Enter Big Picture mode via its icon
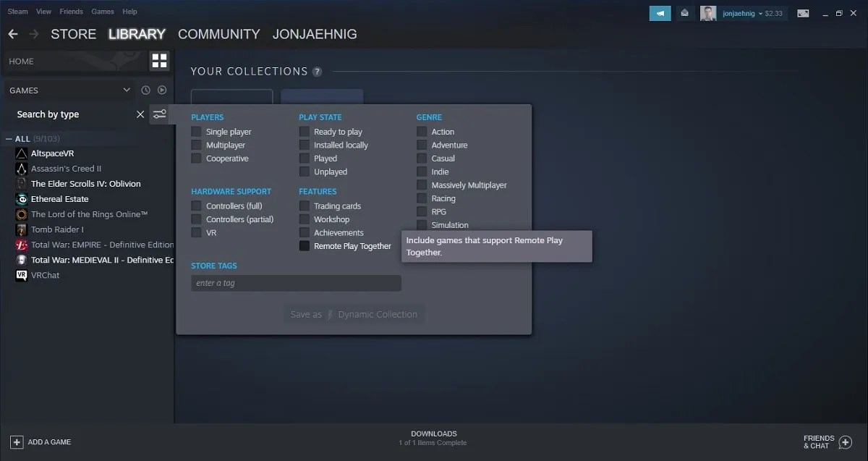Image resolution: width=868 pixels, height=461 pixels. coord(803,13)
